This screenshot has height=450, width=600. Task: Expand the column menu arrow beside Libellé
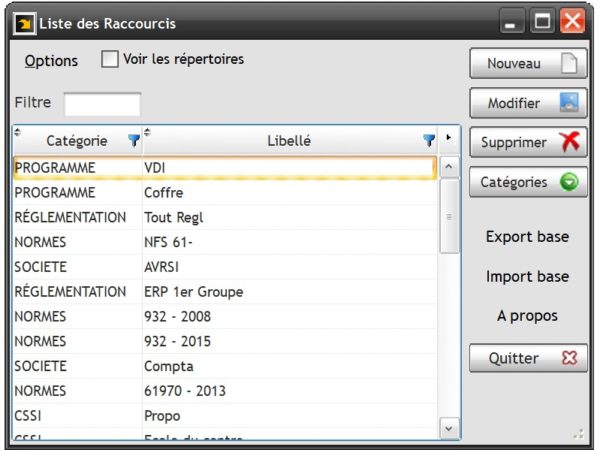tap(448, 137)
